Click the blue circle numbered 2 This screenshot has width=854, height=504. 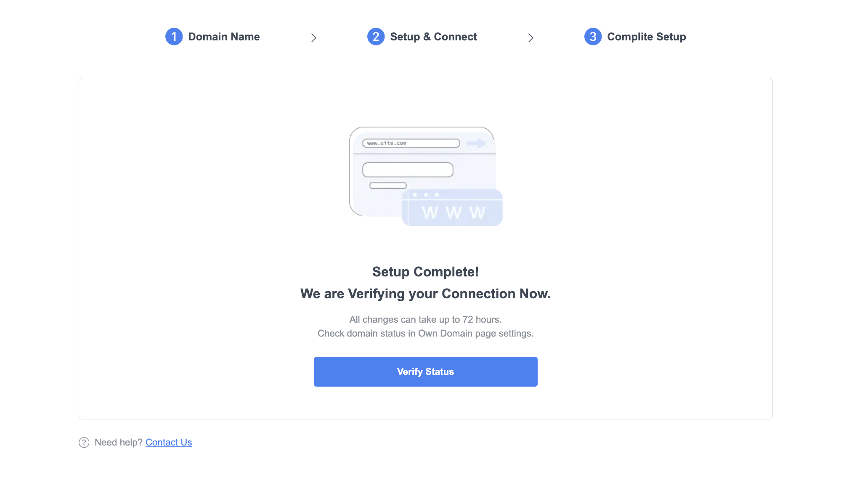(x=376, y=37)
